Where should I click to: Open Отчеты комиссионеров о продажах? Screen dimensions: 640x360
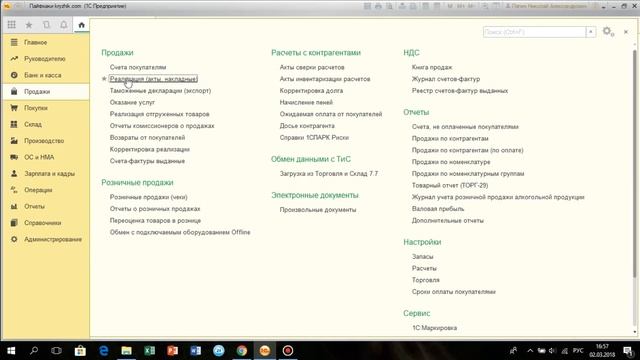tap(162, 126)
